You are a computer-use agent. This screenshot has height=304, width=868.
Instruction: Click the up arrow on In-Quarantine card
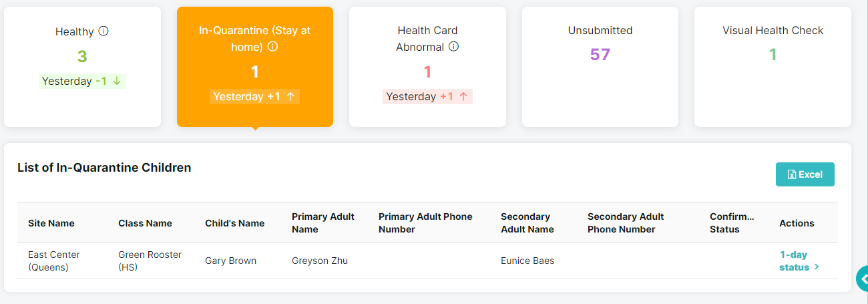tap(290, 96)
